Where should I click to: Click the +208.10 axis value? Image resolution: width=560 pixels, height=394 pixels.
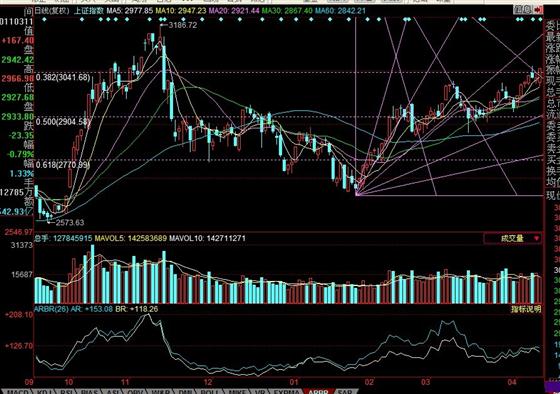[x=19, y=315]
